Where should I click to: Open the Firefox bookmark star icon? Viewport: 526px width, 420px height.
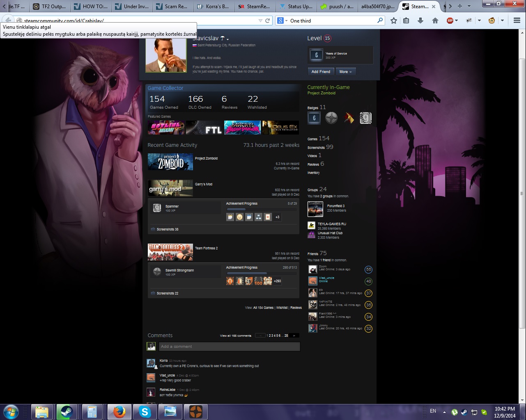tap(393, 21)
